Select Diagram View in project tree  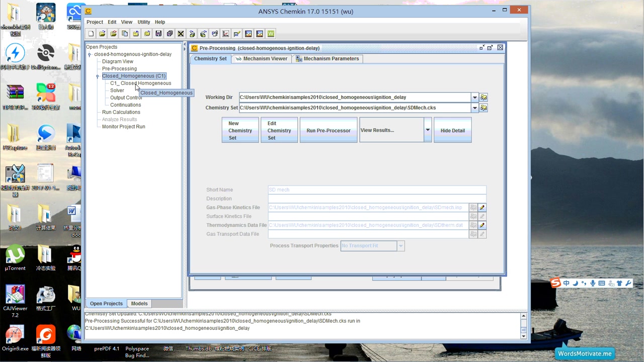[x=118, y=61]
